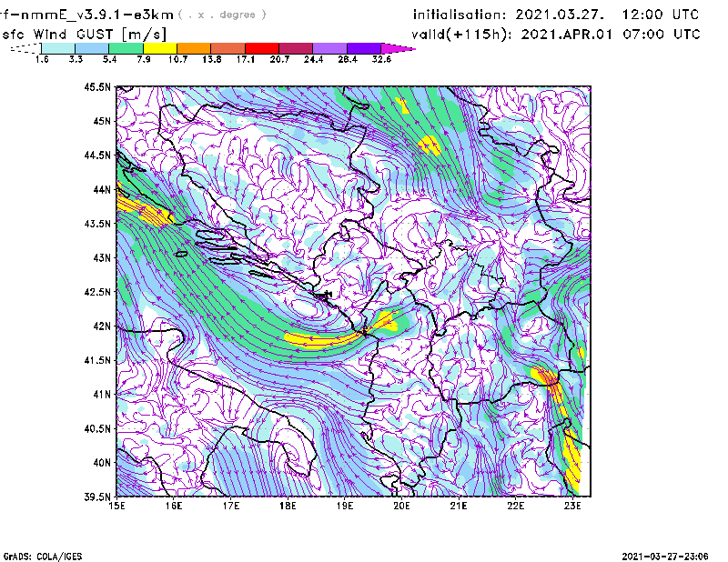The width and height of the screenshot is (728, 562).
Task: Click the 17E longitude label
Action: pyautogui.click(x=231, y=506)
